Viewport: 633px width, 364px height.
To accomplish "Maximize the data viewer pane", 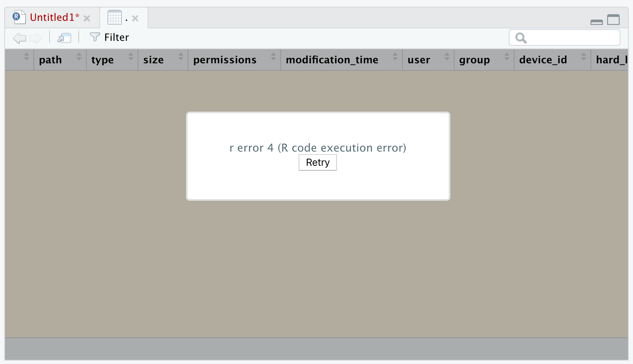I will [x=613, y=20].
